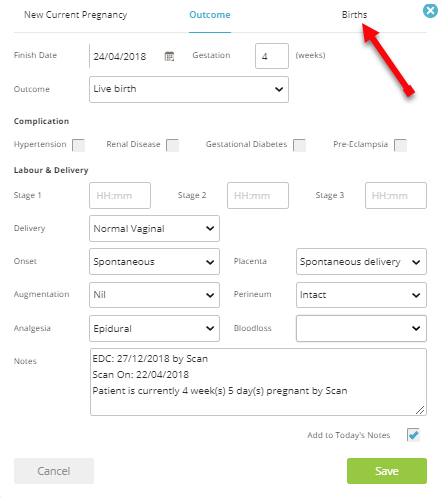
Task: Tick the Hypertension checkbox
Action: (79, 145)
